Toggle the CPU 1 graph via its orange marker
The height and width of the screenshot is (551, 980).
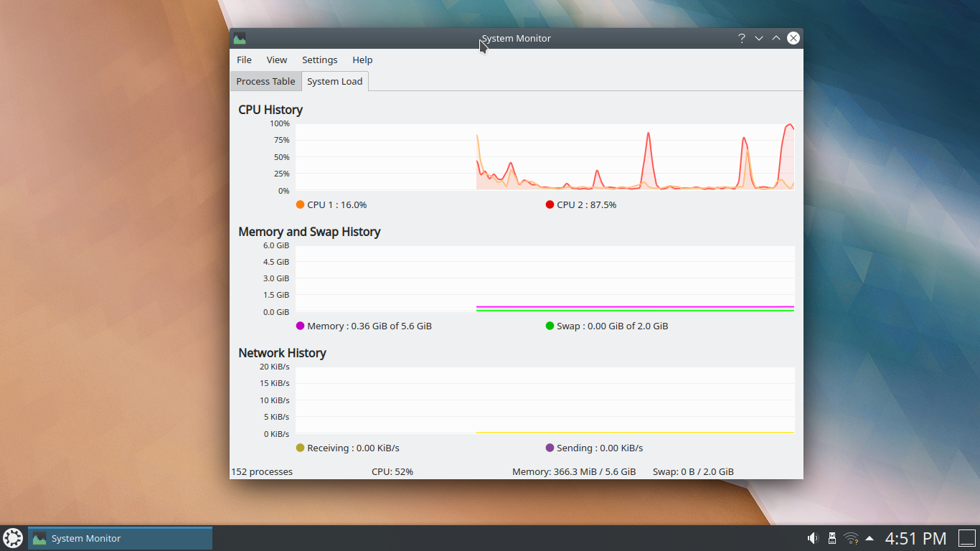(300, 204)
